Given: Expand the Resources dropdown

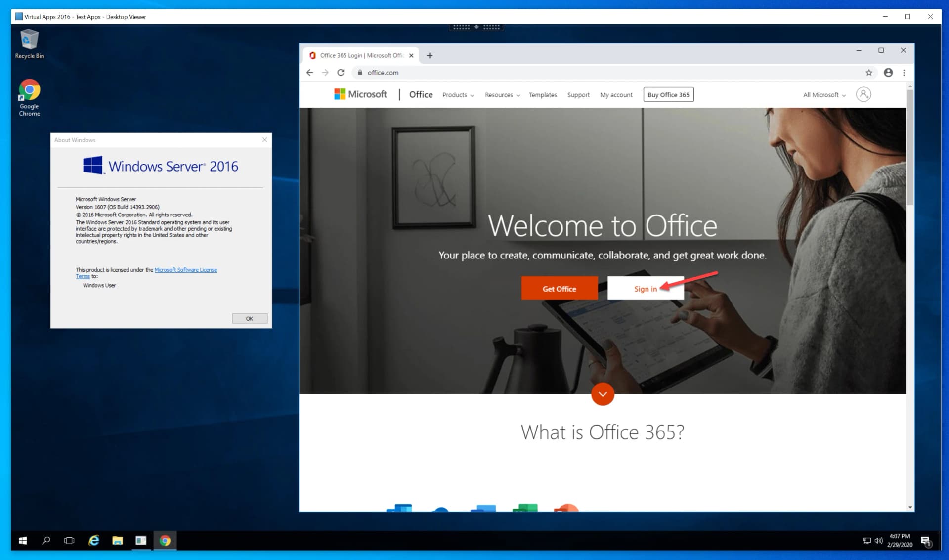Looking at the screenshot, I should pos(502,95).
